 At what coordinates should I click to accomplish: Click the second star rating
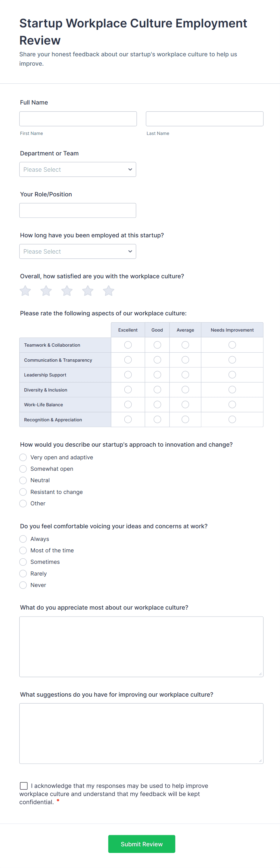pyautogui.click(x=46, y=290)
